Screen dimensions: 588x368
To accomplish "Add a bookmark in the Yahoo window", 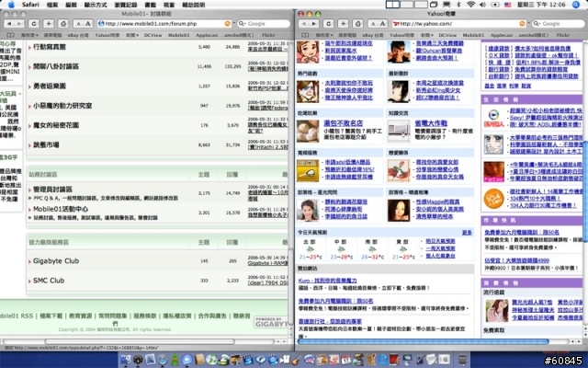I will 343,24.
